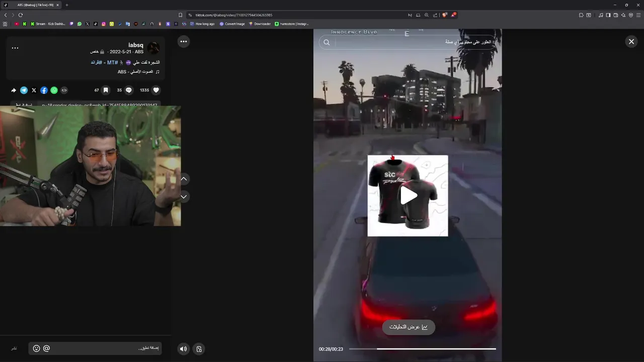Click the share page icon in the address bar
This screenshot has height=362, width=644.
pos(435,15)
